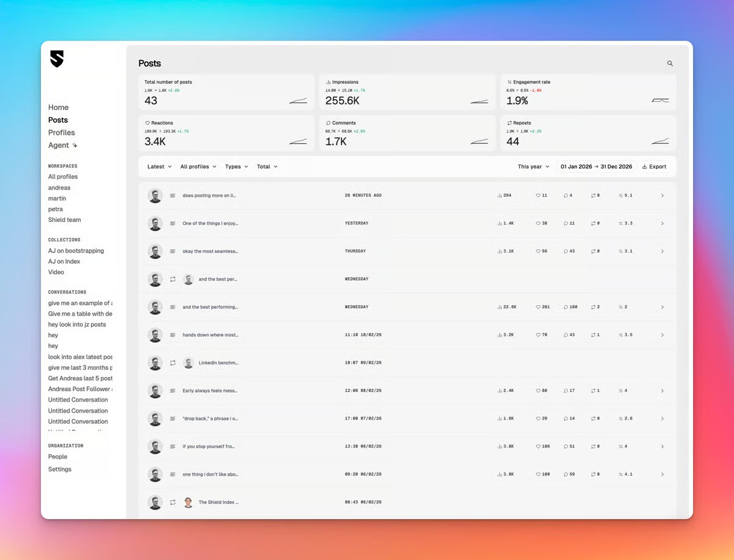Open Profiles in the sidebar navigation

[x=62, y=133]
